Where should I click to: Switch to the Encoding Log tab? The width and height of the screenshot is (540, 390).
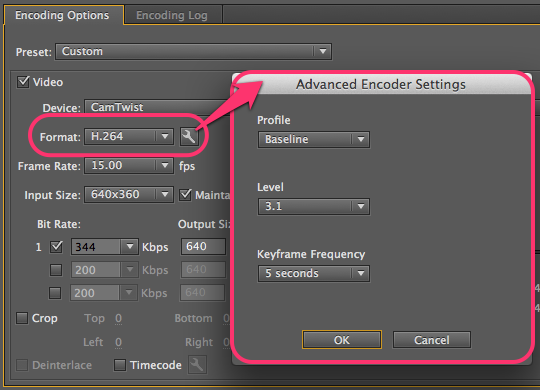coord(172,15)
